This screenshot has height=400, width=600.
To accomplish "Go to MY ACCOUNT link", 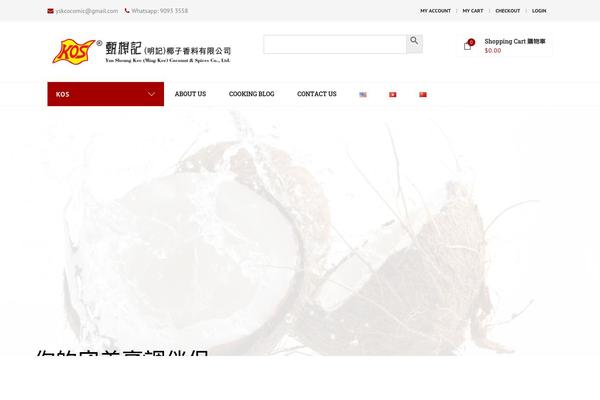I will (x=435, y=11).
